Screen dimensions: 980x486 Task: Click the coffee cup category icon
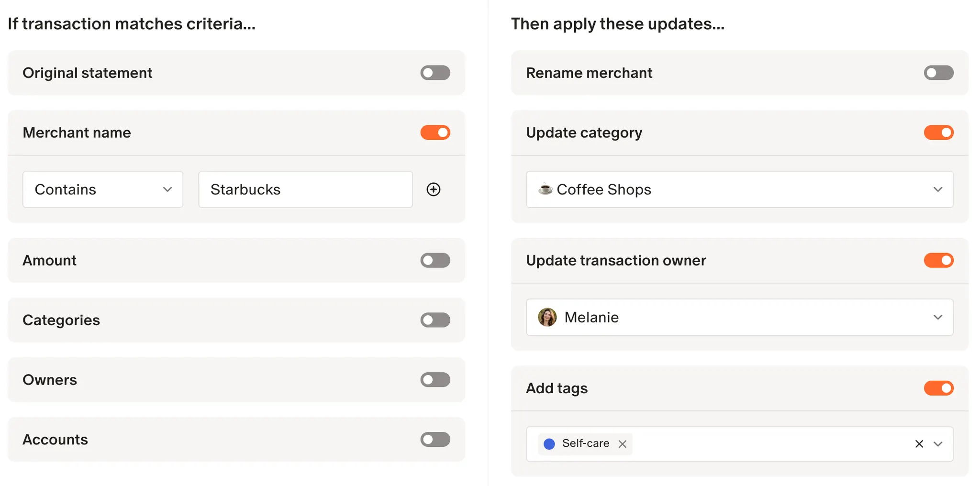545,189
